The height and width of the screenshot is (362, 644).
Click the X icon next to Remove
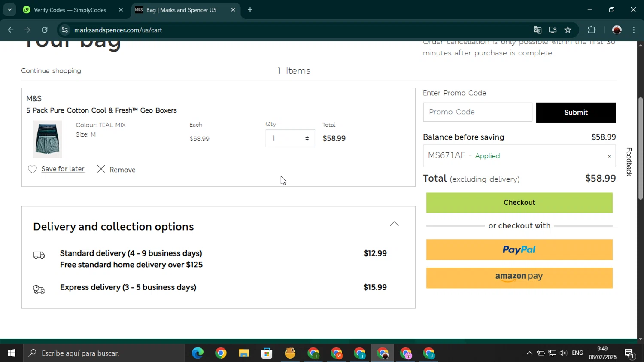click(x=101, y=169)
